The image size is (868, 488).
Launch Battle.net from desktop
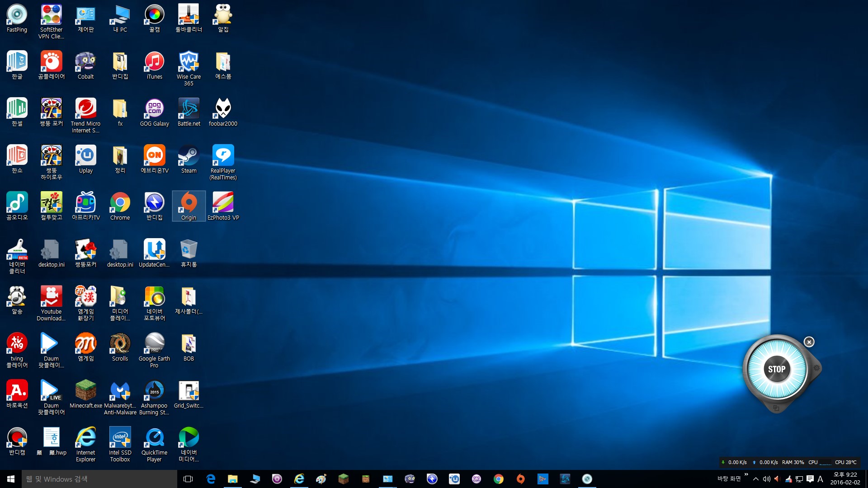coord(189,113)
